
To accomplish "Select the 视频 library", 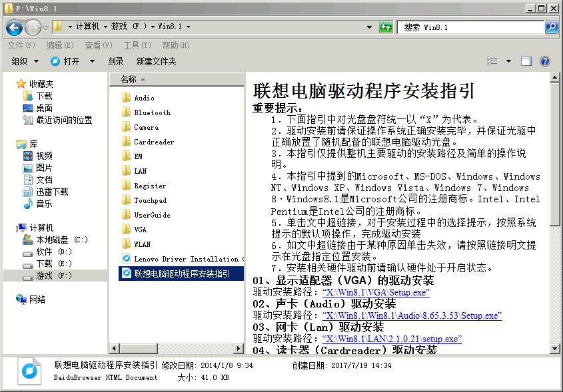I will coord(38,156).
